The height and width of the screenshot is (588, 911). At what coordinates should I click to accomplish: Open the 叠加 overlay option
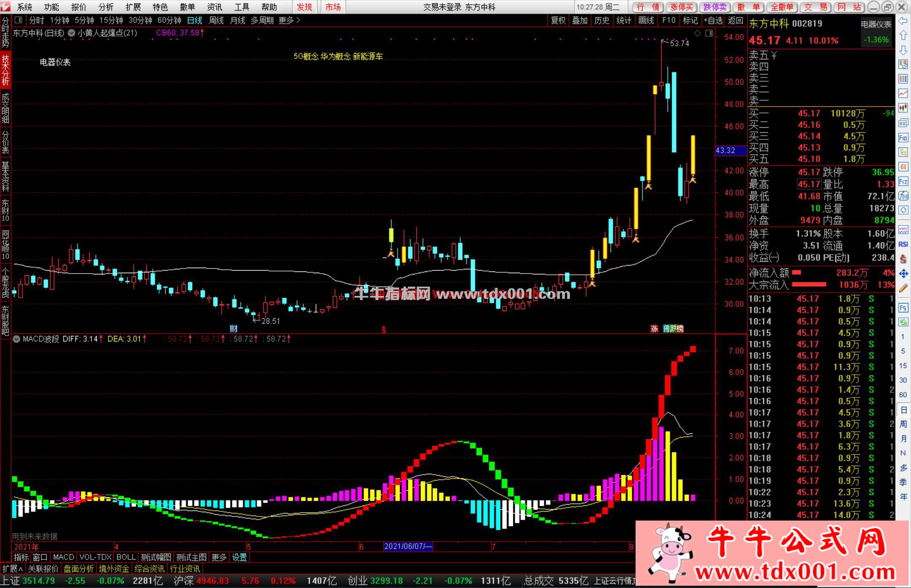click(580, 20)
